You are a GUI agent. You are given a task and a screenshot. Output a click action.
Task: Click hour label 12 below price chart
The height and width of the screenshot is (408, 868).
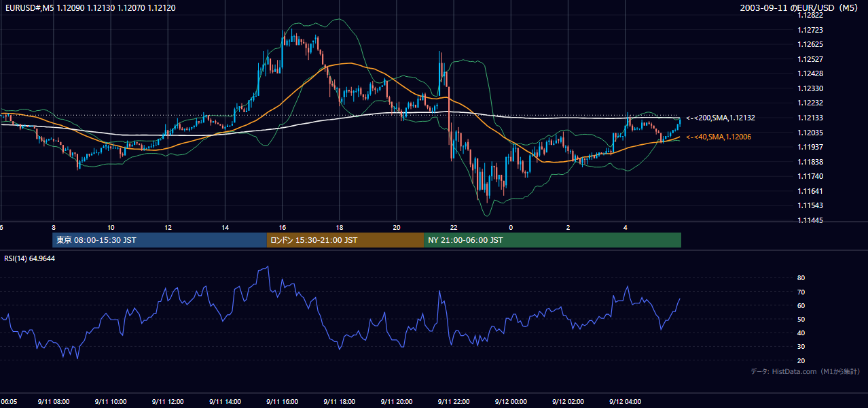tap(168, 227)
